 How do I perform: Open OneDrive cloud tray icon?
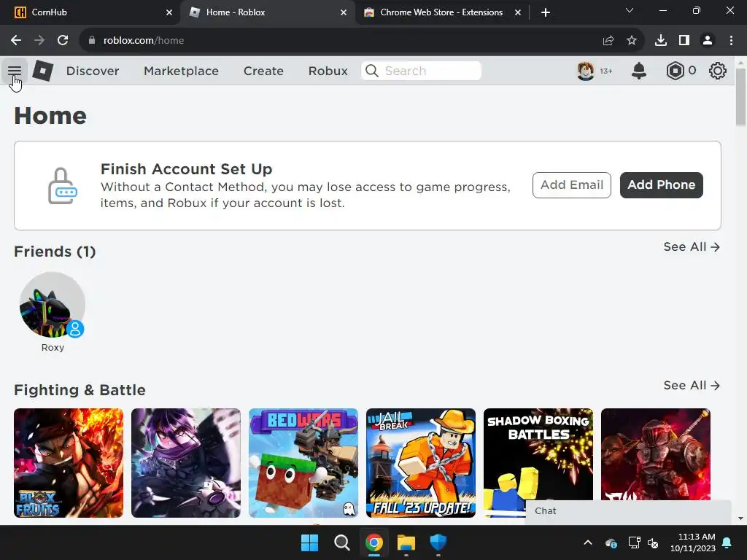tap(611, 542)
